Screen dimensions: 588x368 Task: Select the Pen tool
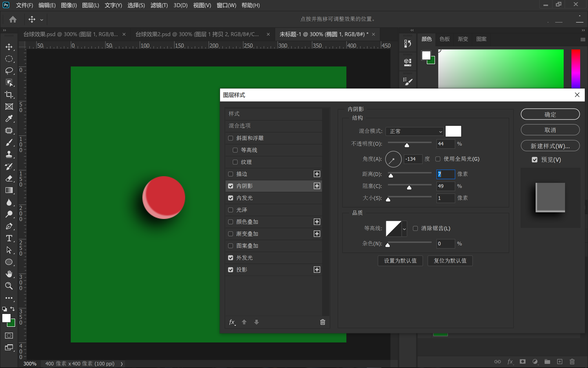9,226
